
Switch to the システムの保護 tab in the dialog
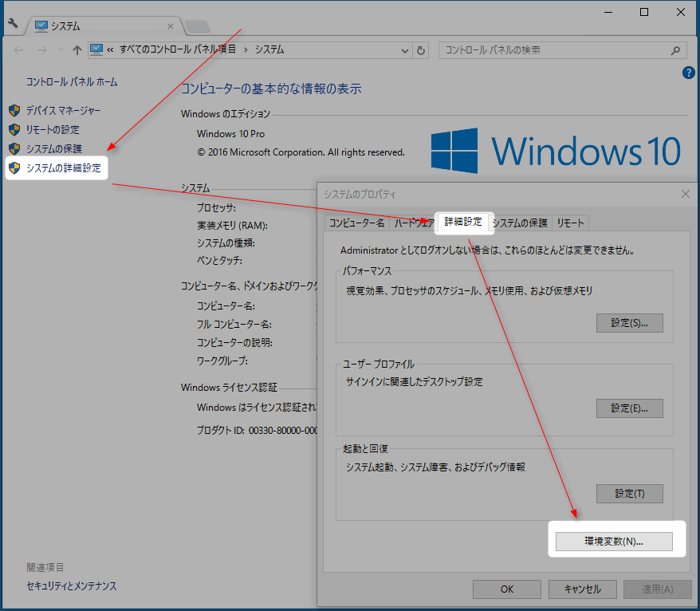[520, 223]
